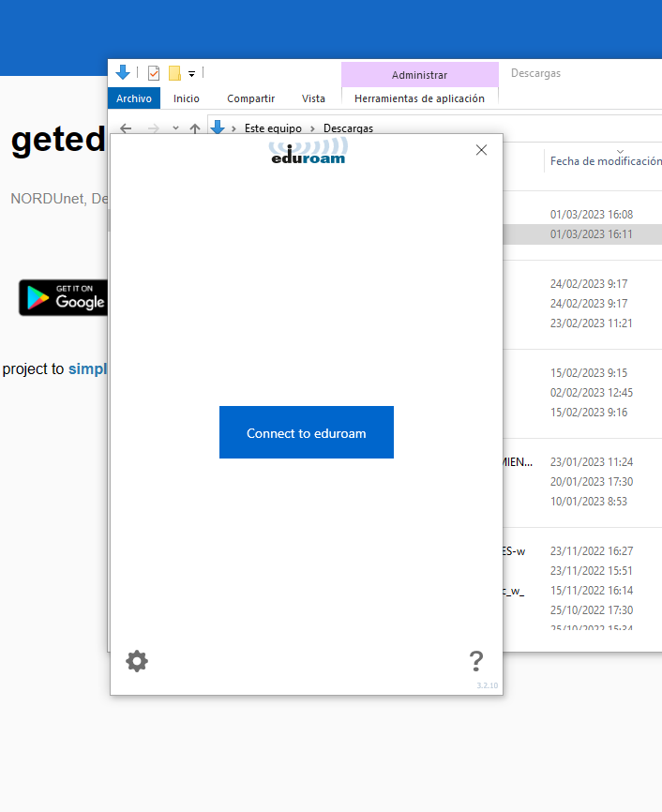Switch to the Inicio ribbon tab
Image resolution: width=662 pixels, height=812 pixels.
[187, 98]
